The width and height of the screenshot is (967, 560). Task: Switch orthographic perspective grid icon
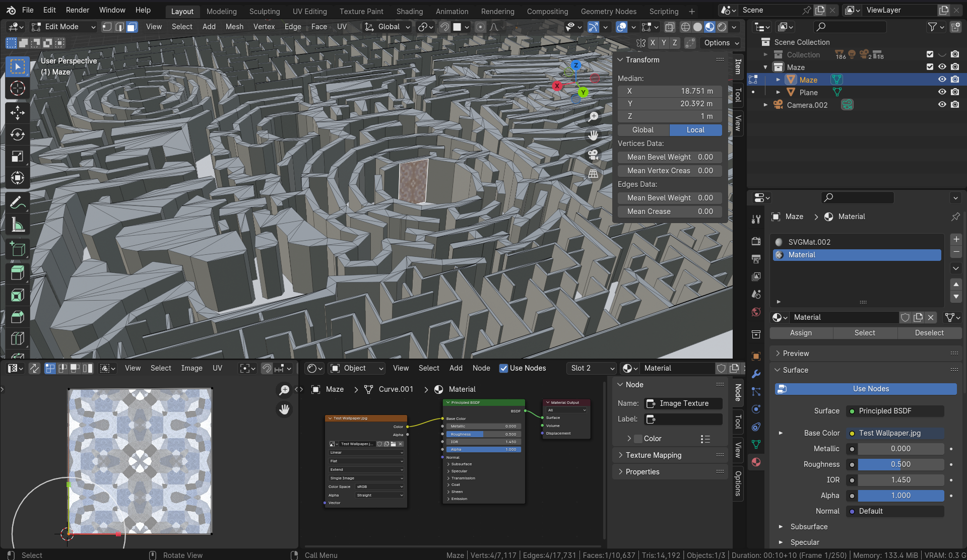pos(594,174)
